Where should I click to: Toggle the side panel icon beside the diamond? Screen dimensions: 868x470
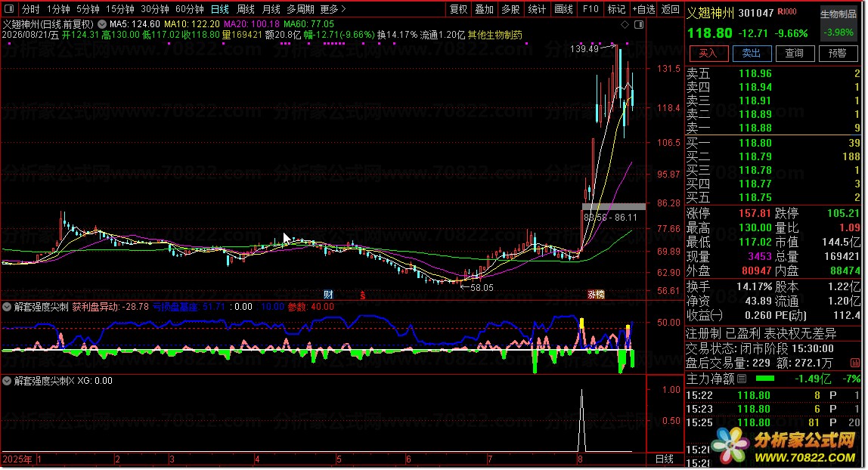coord(639,24)
